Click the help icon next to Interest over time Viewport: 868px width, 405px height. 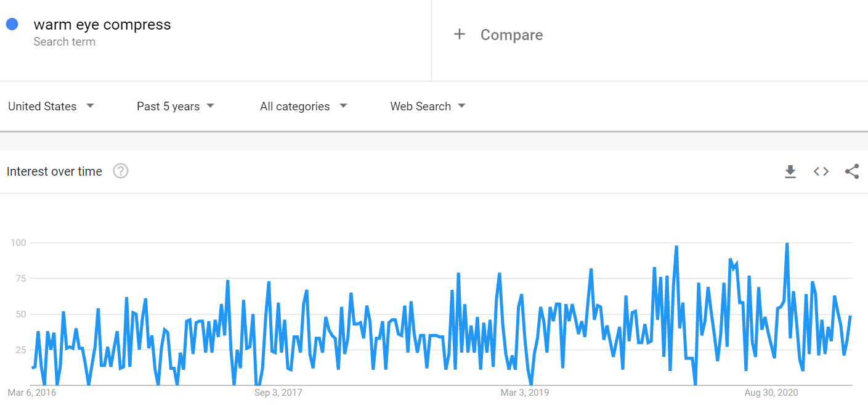[x=121, y=171]
